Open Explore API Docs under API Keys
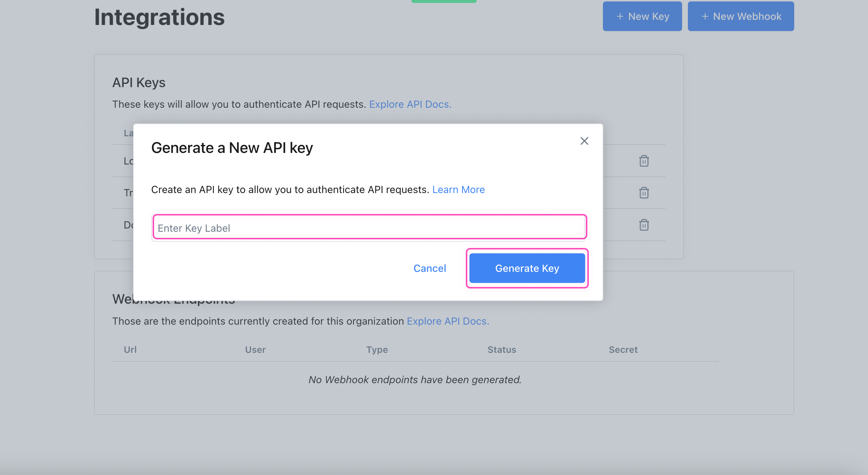Viewport: 868px width, 475px height. point(410,104)
